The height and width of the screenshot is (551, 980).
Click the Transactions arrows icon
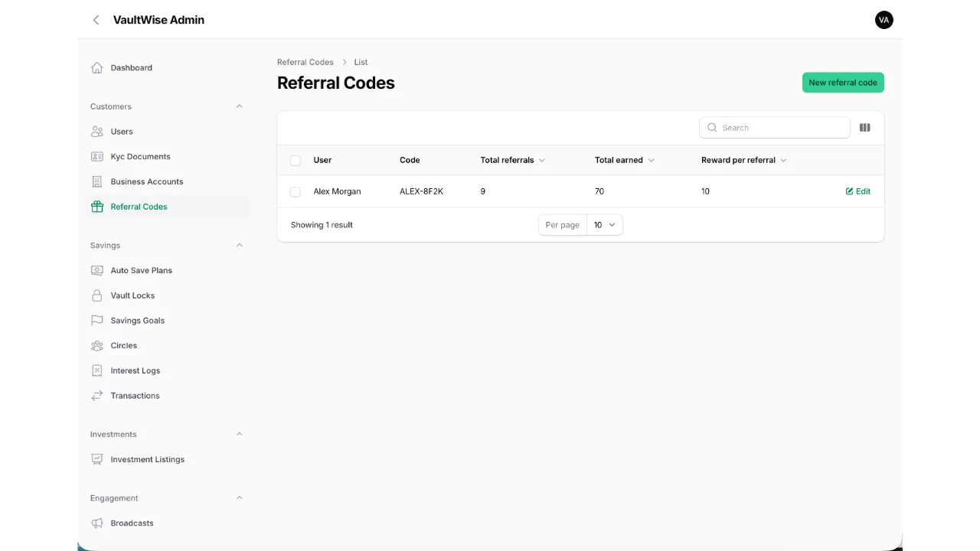coord(97,396)
